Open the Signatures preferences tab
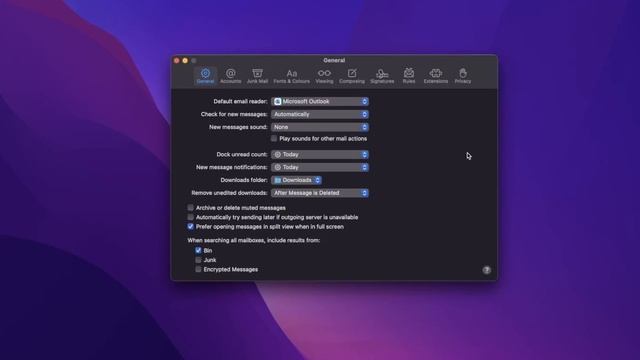Screen dimensions: 640x360 pos(382,76)
